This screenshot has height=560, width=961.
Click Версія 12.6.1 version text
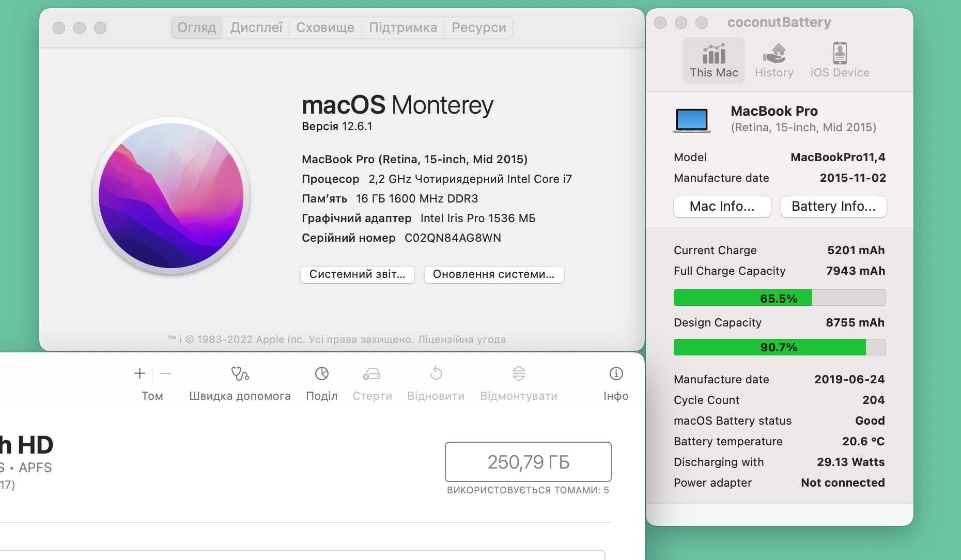[x=337, y=127]
